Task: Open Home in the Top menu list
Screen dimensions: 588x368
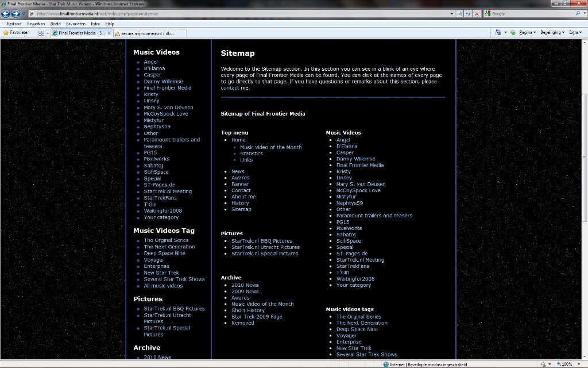Action: (x=238, y=140)
